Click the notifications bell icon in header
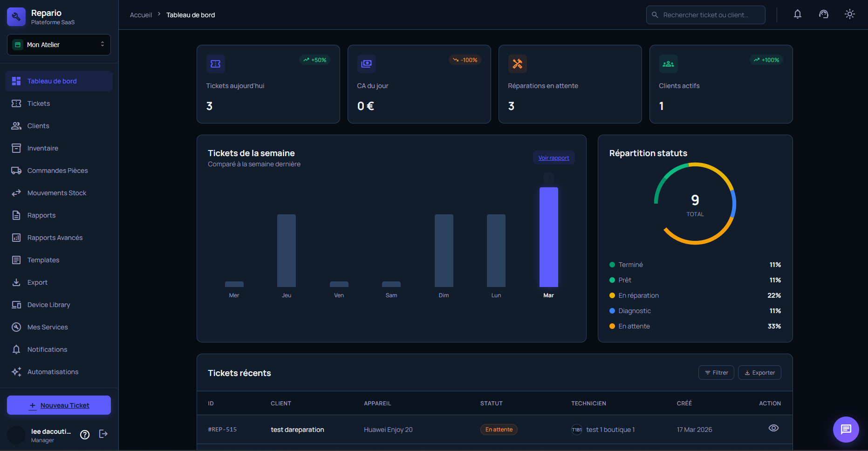Viewport: 868px width, 451px height. click(797, 14)
